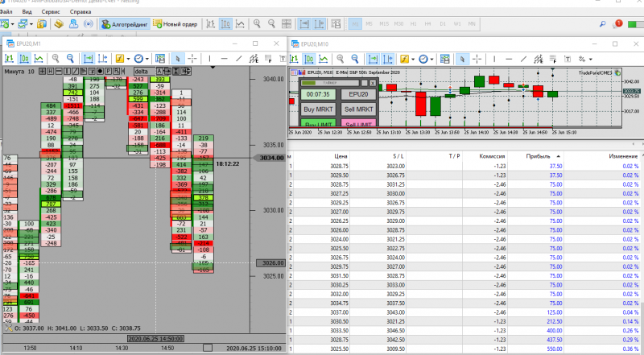Expand periods clock dropdown in EPU20,M10 window
644x355 pixels.
coord(431,60)
